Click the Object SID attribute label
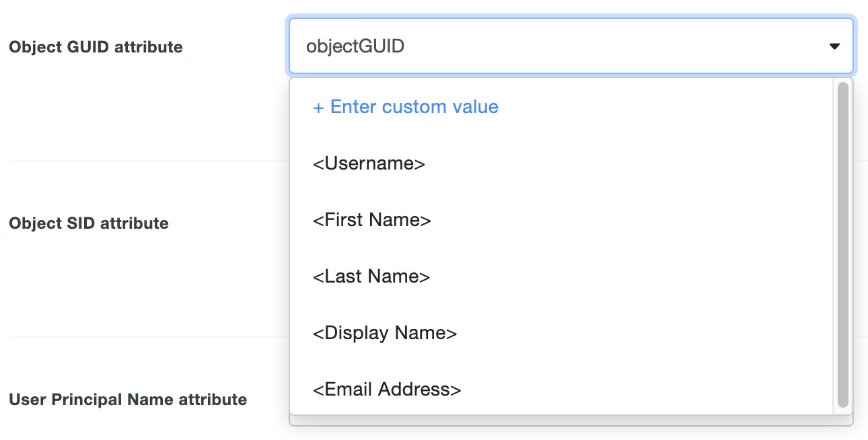868x440 pixels. coord(88,223)
